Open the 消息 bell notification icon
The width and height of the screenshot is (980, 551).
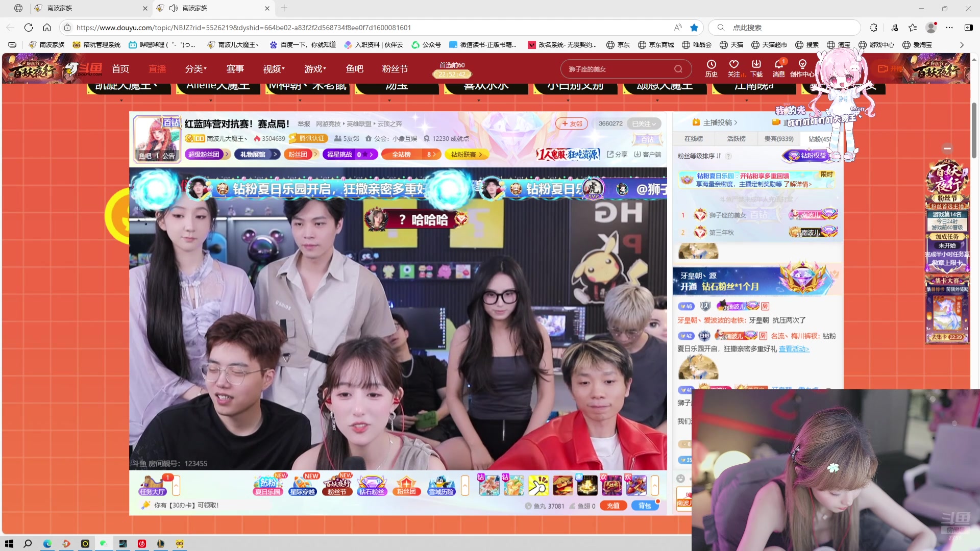(778, 64)
